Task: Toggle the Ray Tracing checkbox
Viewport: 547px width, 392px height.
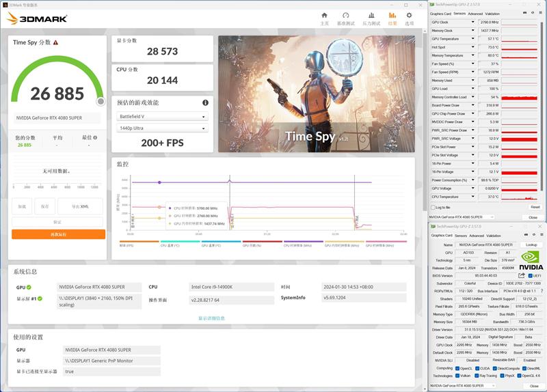Action: 477,376
